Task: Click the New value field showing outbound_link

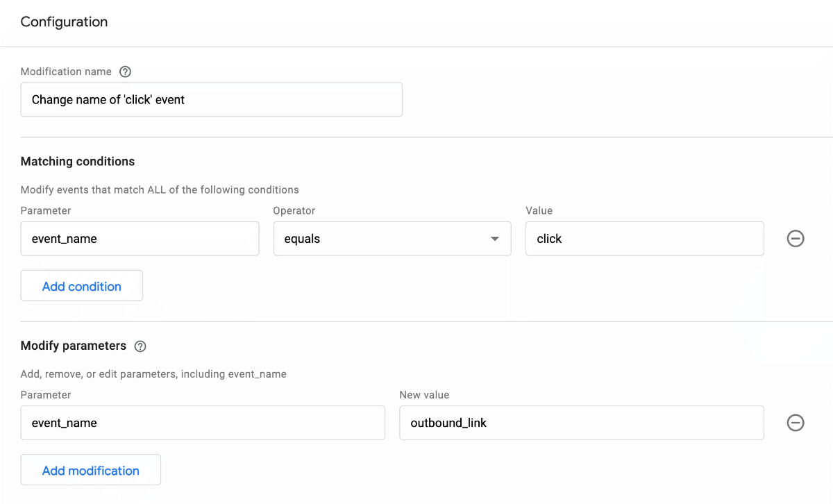Action: (581, 423)
